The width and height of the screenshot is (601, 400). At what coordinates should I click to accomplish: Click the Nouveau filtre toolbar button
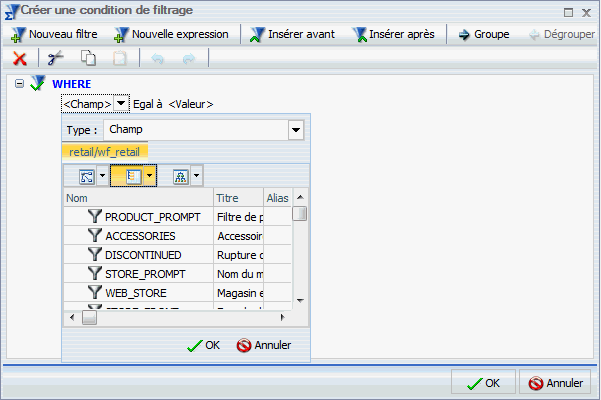(x=54, y=34)
